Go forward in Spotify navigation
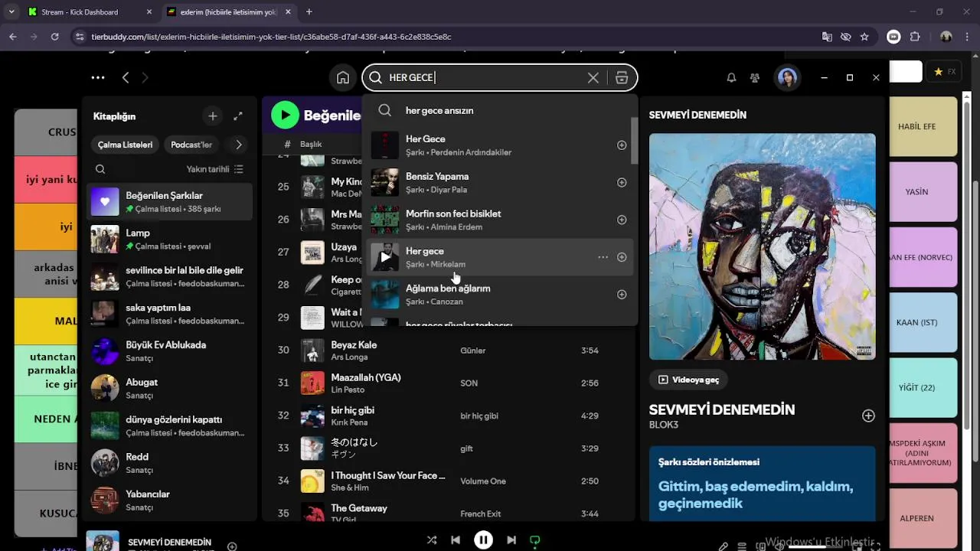Screen dimensions: 980x551 point(145,77)
